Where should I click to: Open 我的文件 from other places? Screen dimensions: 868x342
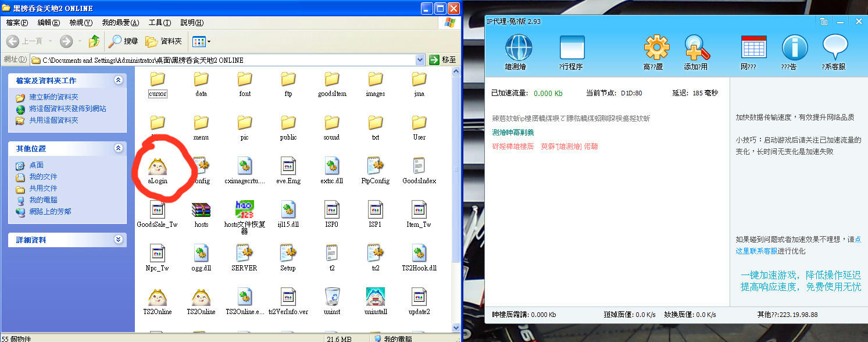pyautogui.click(x=44, y=177)
